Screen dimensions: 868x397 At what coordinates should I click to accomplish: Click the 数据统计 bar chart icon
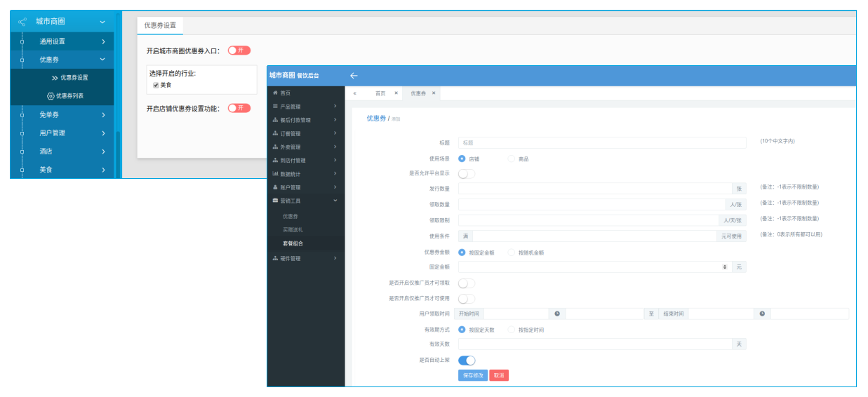(x=275, y=174)
